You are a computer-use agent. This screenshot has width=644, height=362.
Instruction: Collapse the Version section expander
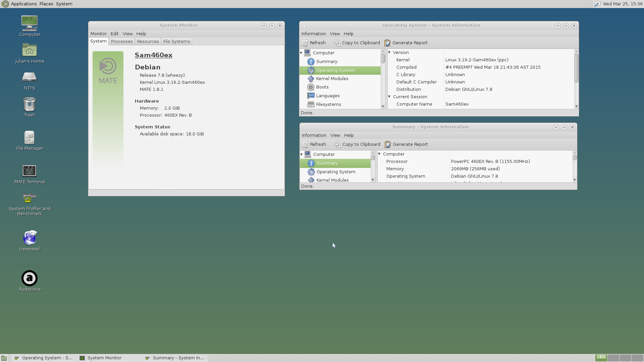(389, 53)
